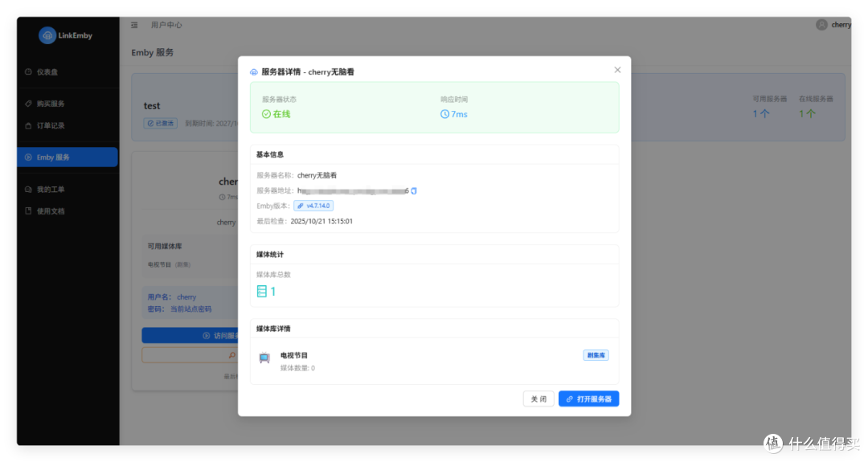Image resolution: width=868 pixels, height=462 pixels.
Task: Click the 电视节目 library name
Action: [x=294, y=355]
